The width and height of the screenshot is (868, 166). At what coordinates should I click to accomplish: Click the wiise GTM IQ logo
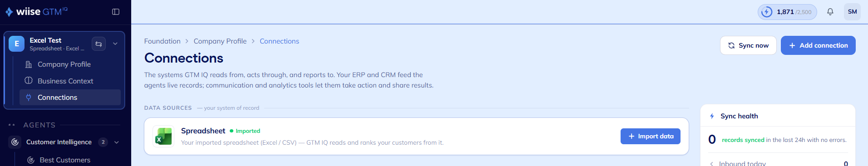pyautogui.click(x=36, y=11)
